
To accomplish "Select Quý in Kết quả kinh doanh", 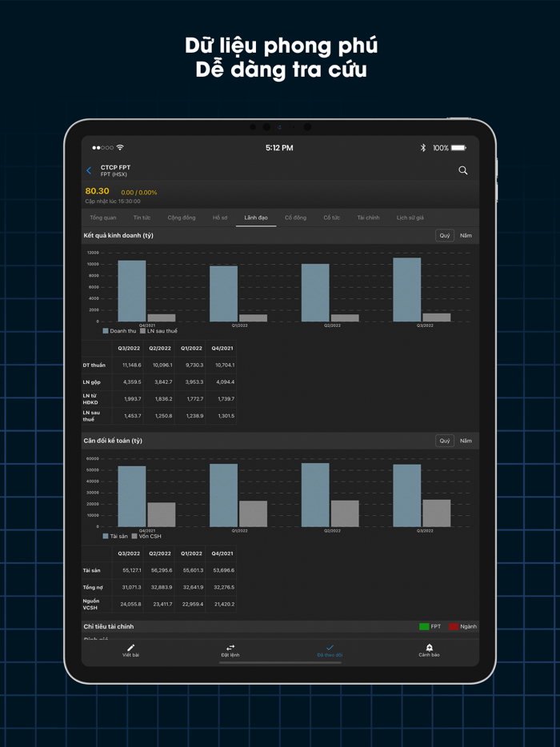I will click(445, 235).
